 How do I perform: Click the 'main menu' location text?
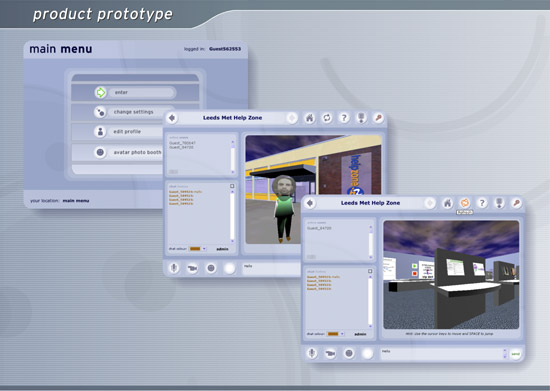(x=76, y=201)
